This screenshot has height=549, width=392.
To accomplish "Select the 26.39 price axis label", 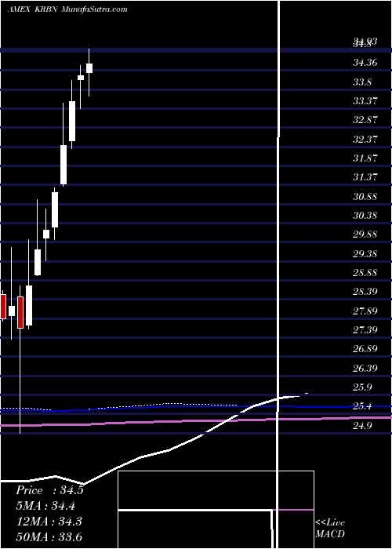I will [365, 368].
